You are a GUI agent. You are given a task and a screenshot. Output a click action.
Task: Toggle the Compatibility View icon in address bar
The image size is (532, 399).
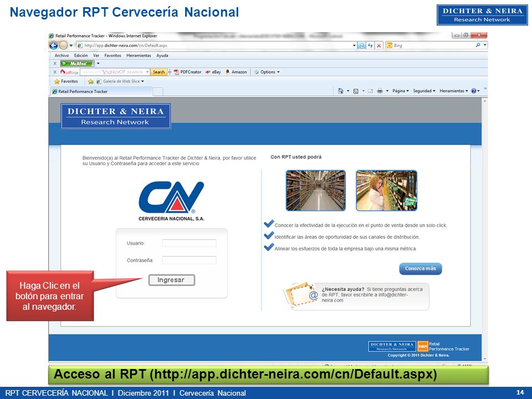coord(362,45)
